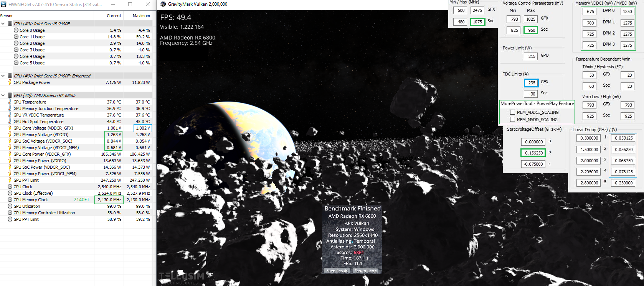Enable the MEM_MVDD_SCALING checkbox
This screenshot has height=286, width=644.
pyautogui.click(x=512, y=120)
